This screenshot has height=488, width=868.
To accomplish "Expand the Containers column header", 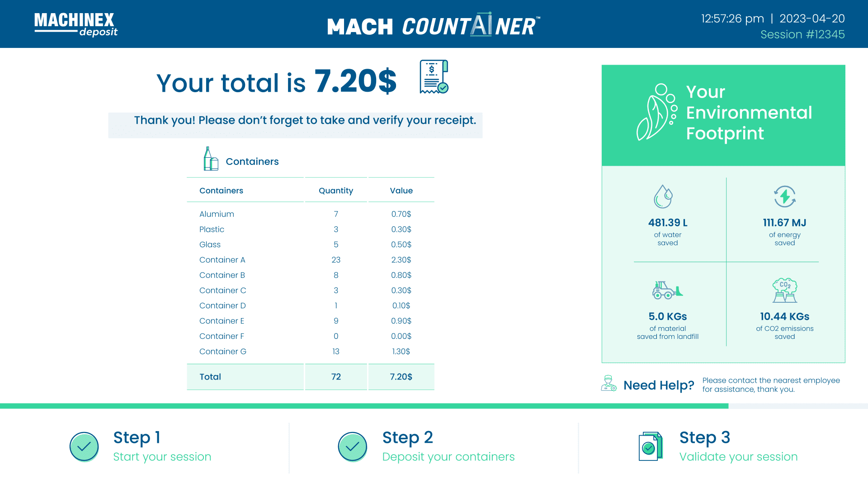I will 221,190.
